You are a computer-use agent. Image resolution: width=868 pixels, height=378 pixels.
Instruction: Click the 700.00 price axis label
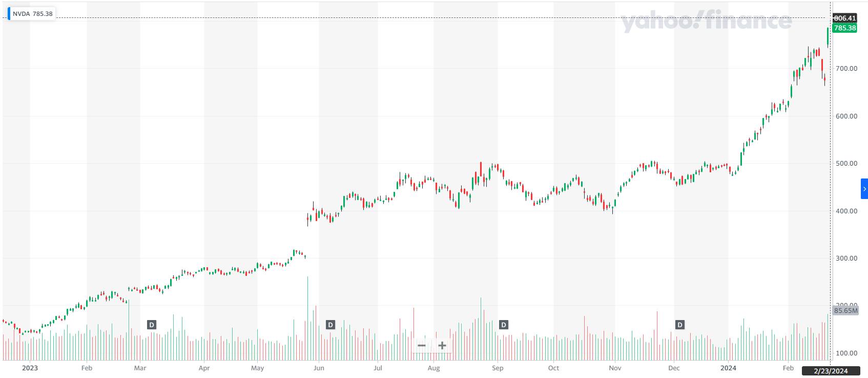pyautogui.click(x=846, y=69)
